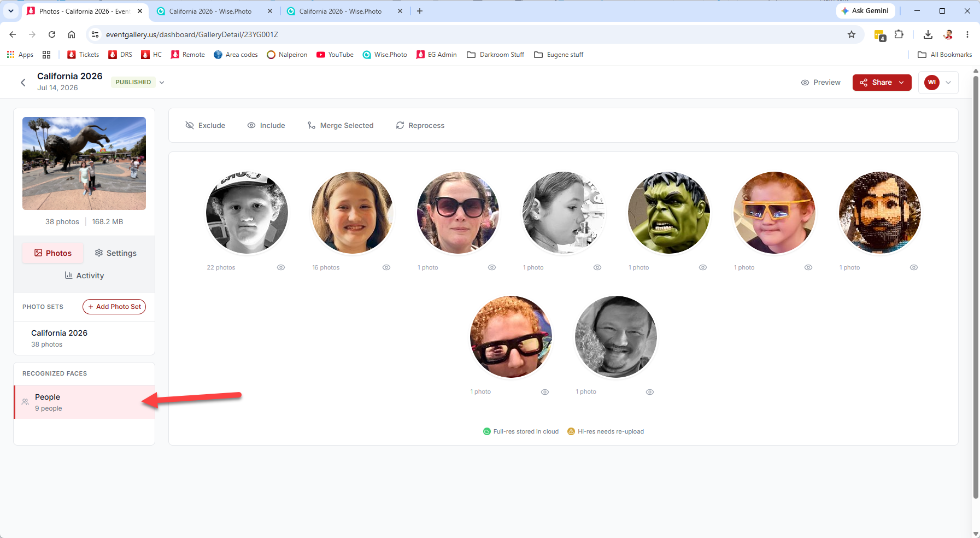Click the Exclude faces icon
The width and height of the screenshot is (980, 538).
coord(190,125)
